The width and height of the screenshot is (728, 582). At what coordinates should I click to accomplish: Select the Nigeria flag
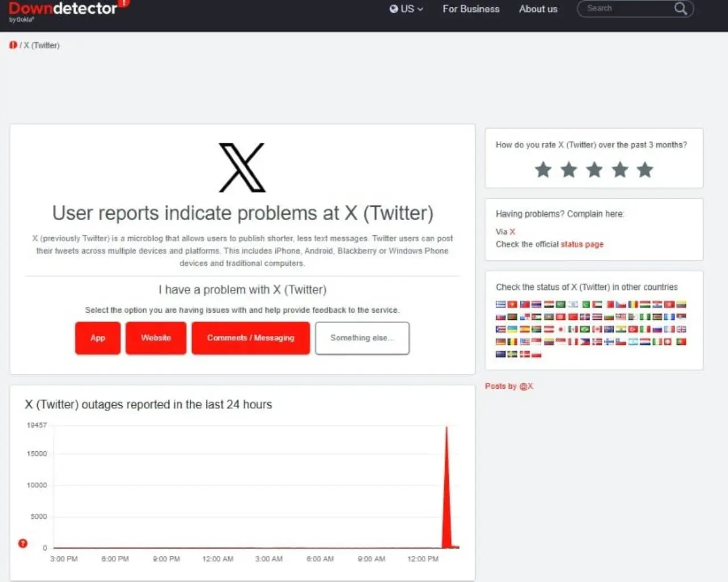[645, 317]
